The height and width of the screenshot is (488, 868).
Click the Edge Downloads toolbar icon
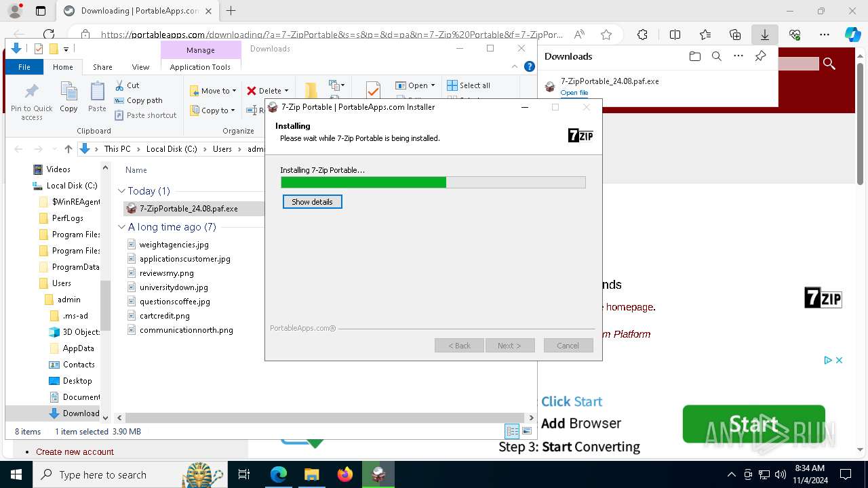click(764, 35)
